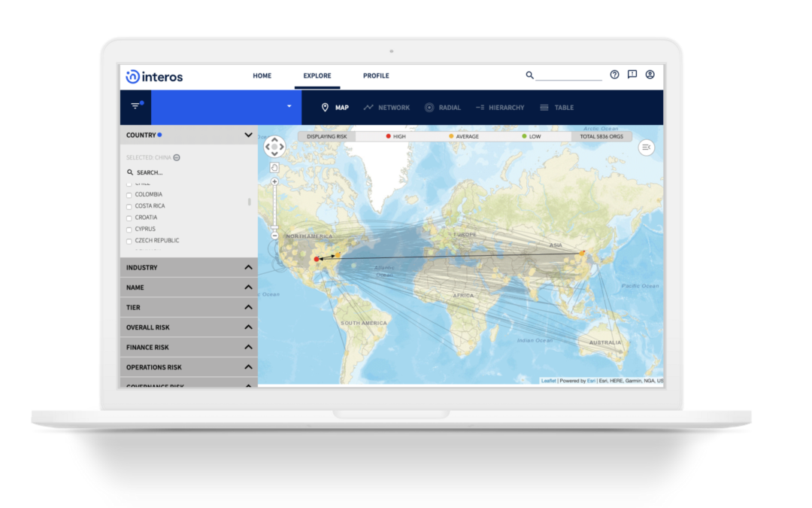Click the red HIGH legend dot
The image size is (812, 508).
pyautogui.click(x=388, y=136)
